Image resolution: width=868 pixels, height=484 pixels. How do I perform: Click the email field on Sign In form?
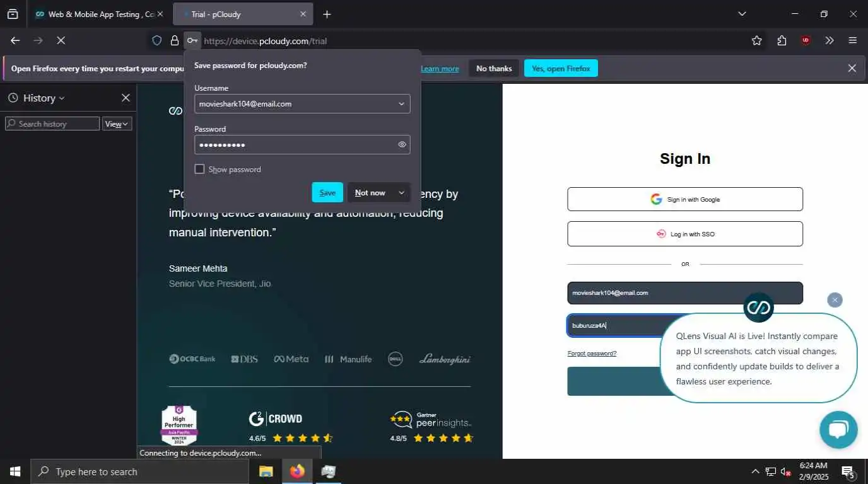click(x=685, y=293)
